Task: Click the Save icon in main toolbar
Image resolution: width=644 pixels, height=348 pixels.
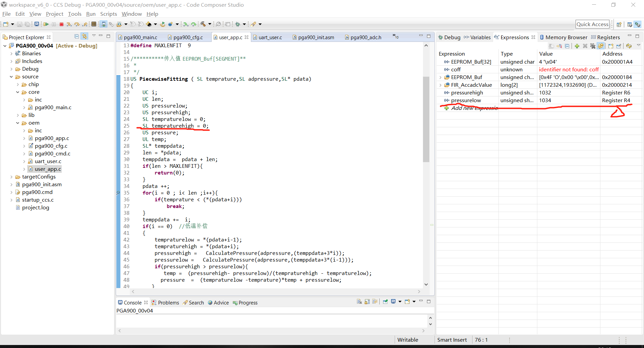Action: (19, 24)
